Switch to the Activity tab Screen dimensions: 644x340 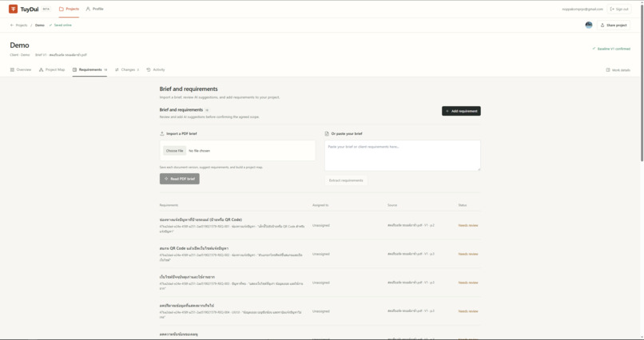[156, 69]
